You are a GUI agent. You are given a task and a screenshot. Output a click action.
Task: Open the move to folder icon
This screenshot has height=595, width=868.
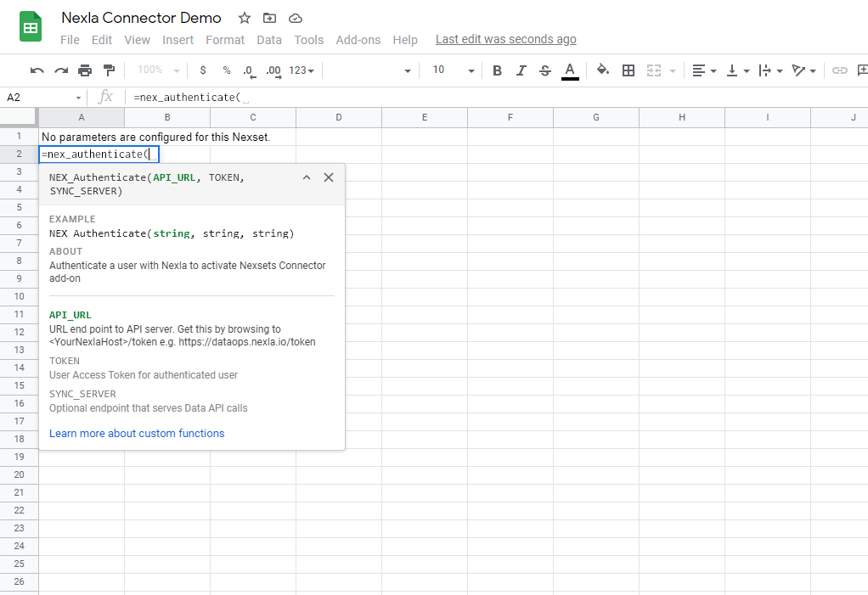(269, 18)
